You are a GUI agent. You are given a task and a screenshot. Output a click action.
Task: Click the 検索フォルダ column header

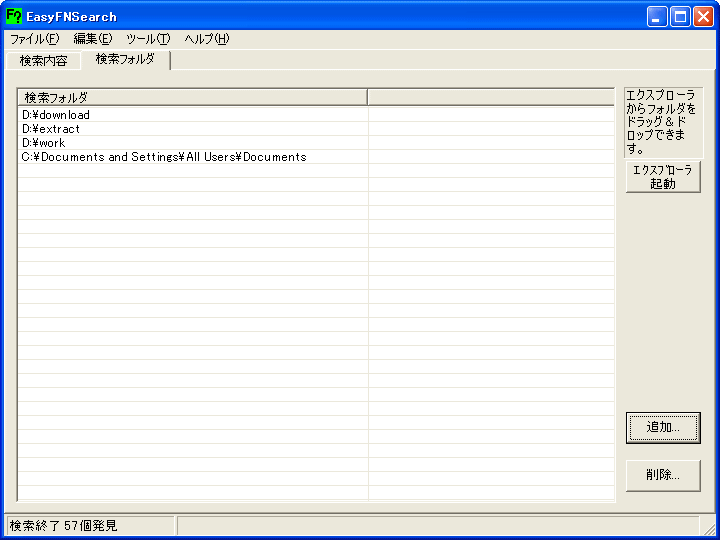tap(192, 97)
